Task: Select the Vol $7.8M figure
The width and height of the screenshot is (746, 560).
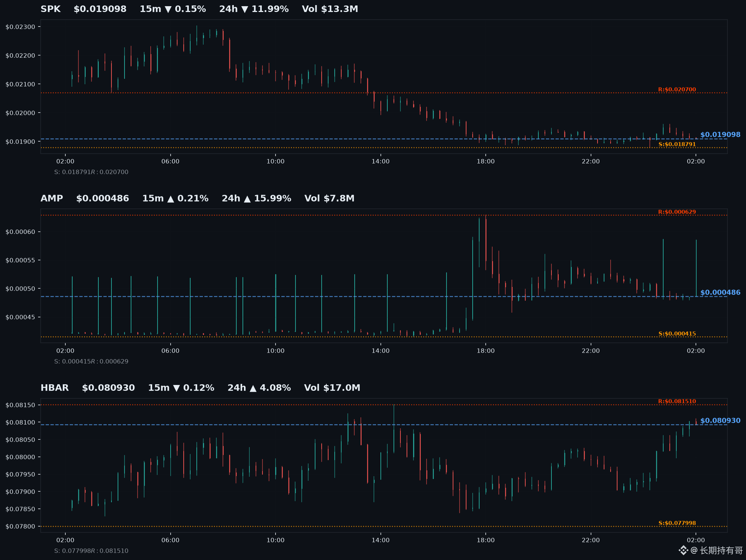Action: pos(329,198)
